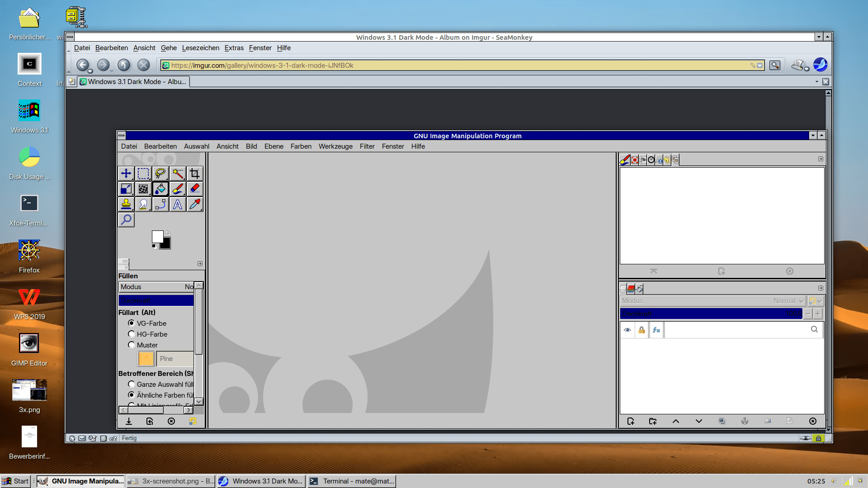Activate the Fuzzy Select magic wand
Viewport: 868px width, 488px height.
pyautogui.click(x=178, y=174)
